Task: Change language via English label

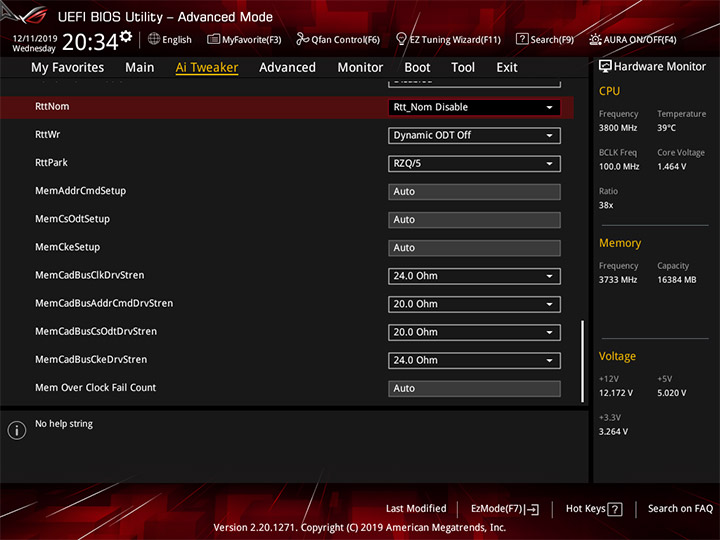Action: pos(177,39)
